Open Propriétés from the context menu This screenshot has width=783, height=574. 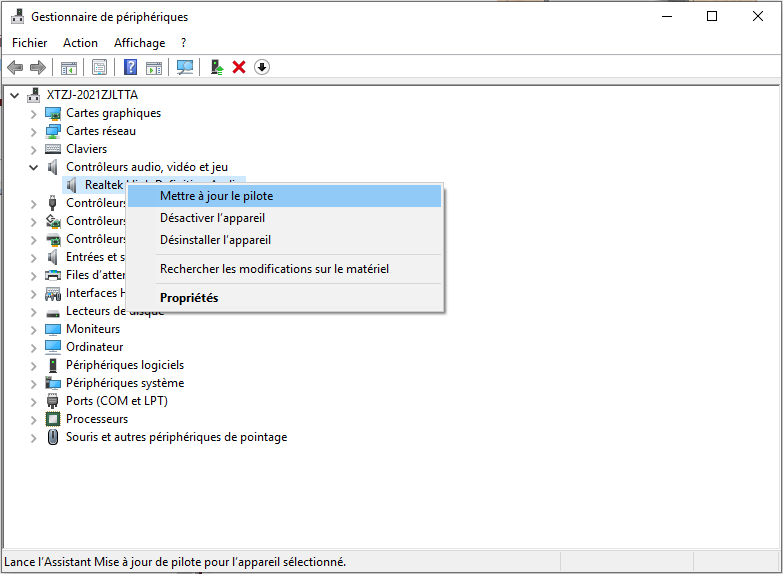[285, 298]
